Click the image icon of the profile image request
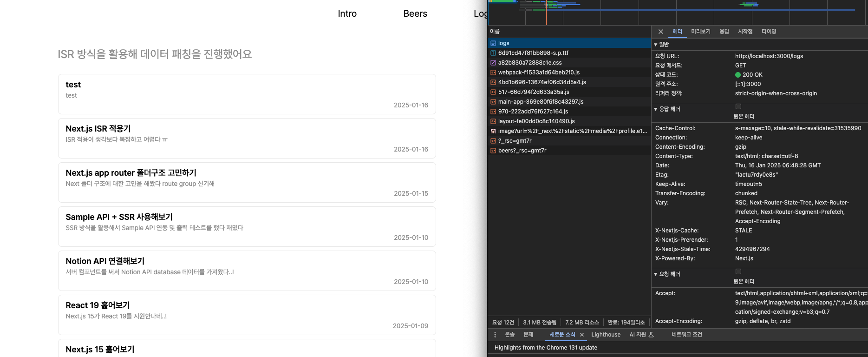Image resolution: width=868 pixels, height=357 pixels. point(493,131)
